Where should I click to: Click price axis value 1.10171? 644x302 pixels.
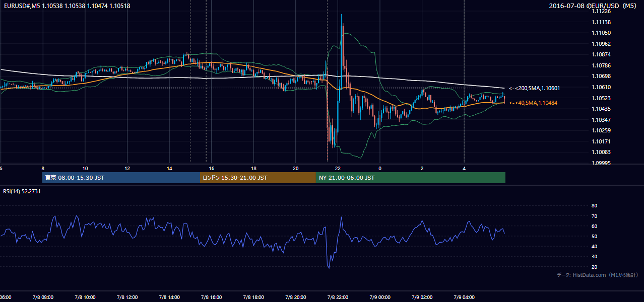[602, 141]
